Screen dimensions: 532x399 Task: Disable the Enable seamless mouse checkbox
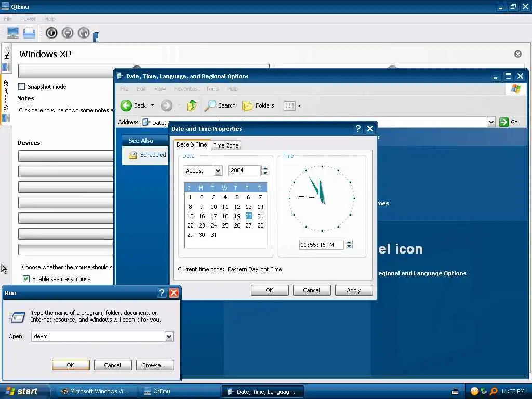click(26, 278)
